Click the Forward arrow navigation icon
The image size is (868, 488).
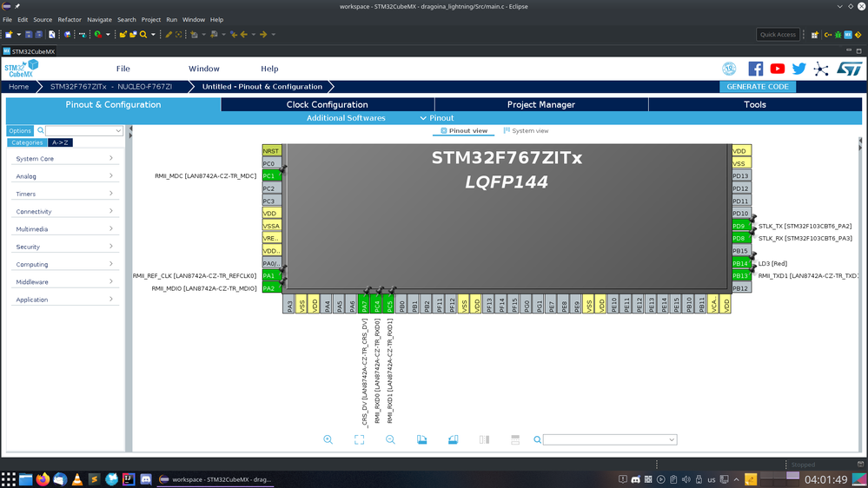point(263,35)
